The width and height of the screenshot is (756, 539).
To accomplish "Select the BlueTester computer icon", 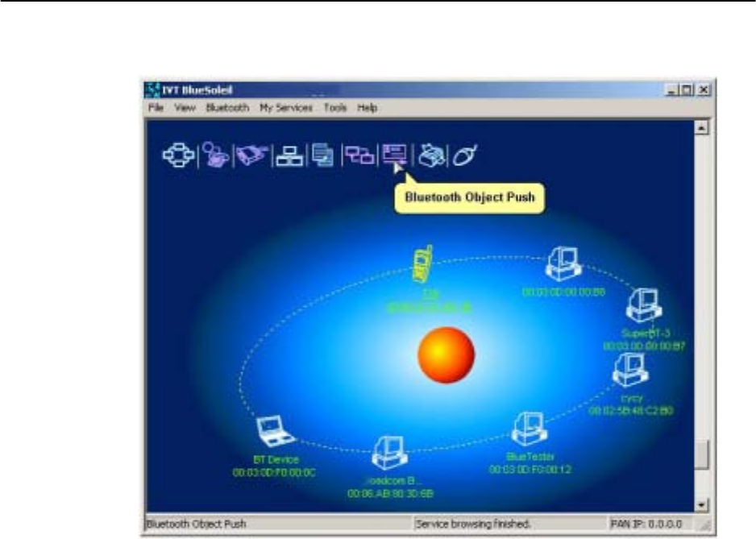I will point(529,429).
